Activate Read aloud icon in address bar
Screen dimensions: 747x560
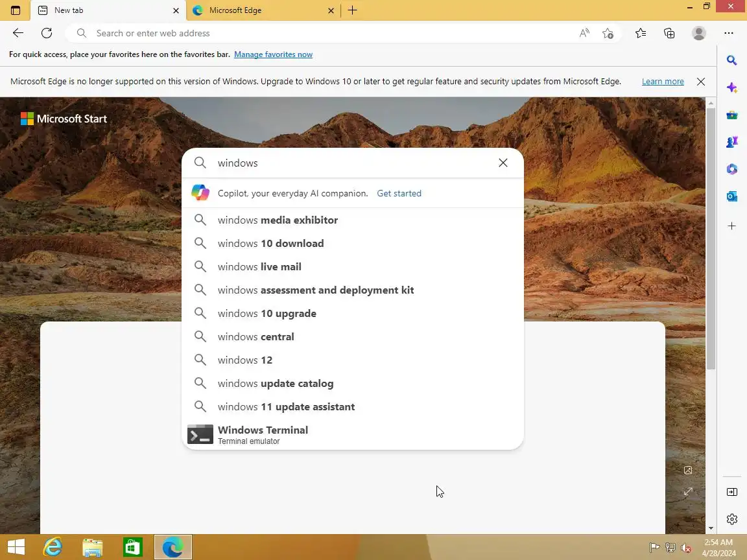[x=584, y=33]
